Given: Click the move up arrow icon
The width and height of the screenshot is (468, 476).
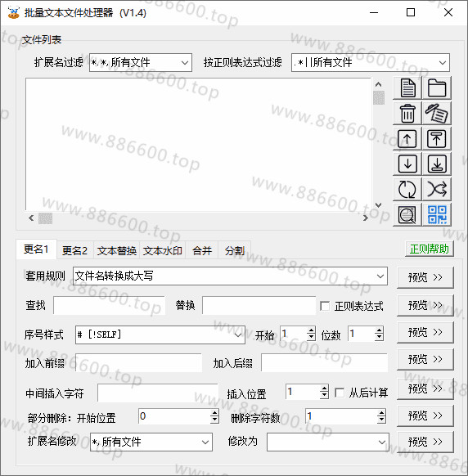Looking at the screenshot, I should [x=407, y=139].
